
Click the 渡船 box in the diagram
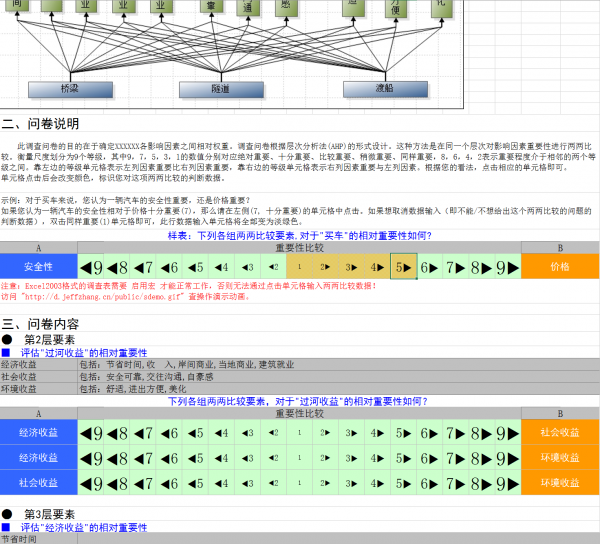pyautogui.click(x=385, y=89)
